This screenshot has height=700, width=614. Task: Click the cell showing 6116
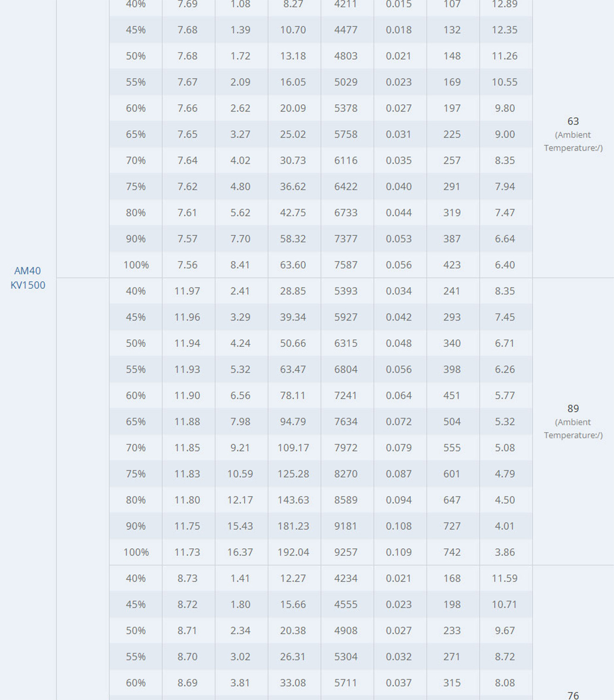point(346,160)
